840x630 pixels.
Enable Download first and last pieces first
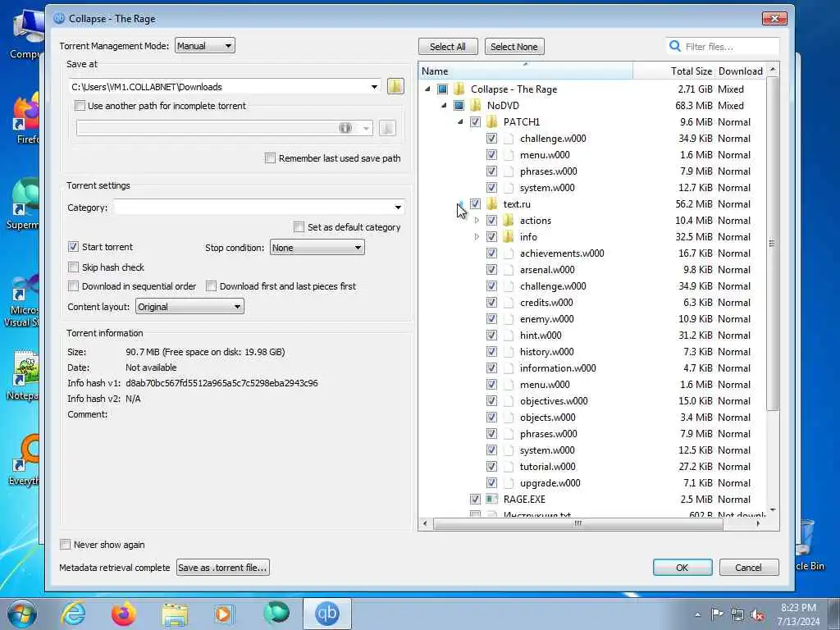pyautogui.click(x=211, y=286)
